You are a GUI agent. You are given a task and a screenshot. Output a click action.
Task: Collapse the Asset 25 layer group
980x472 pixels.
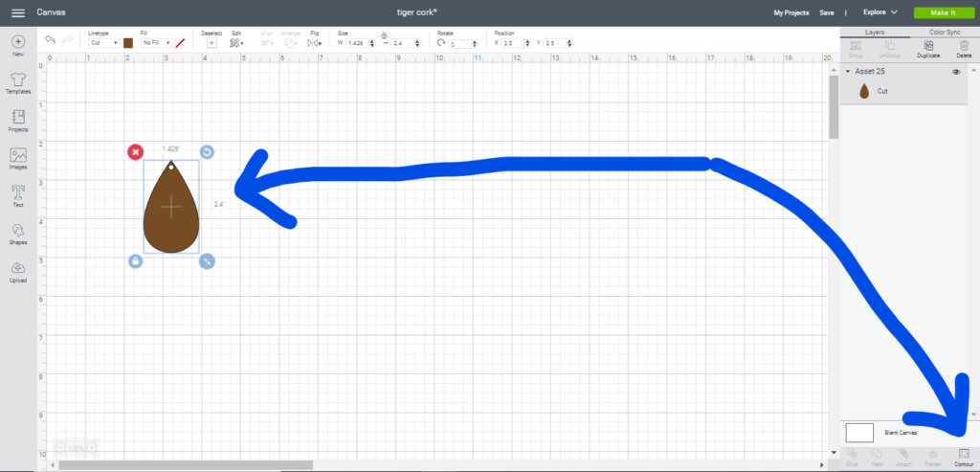[848, 72]
